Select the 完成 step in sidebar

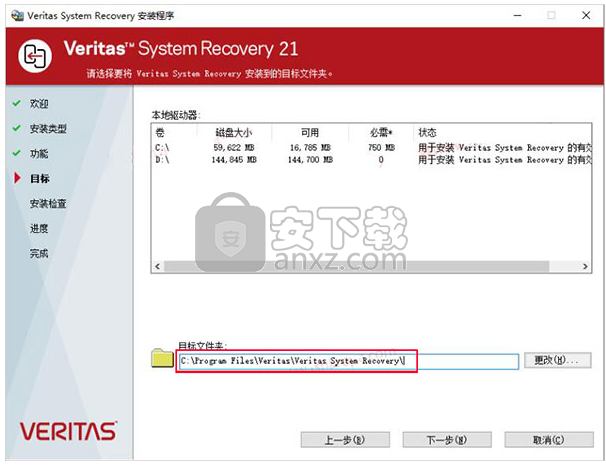point(39,254)
